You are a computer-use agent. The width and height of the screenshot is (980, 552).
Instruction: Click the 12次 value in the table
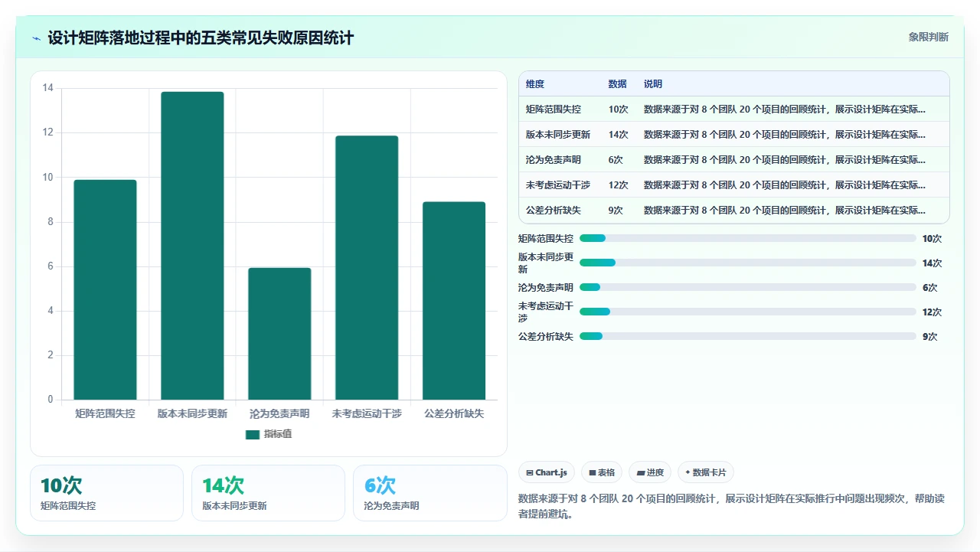pos(618,185)
